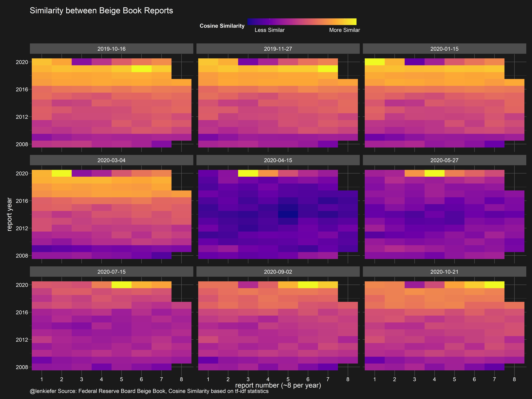Select the 2019-11-27 facet header
Screen dimensions: 532x399
(278, 49)
